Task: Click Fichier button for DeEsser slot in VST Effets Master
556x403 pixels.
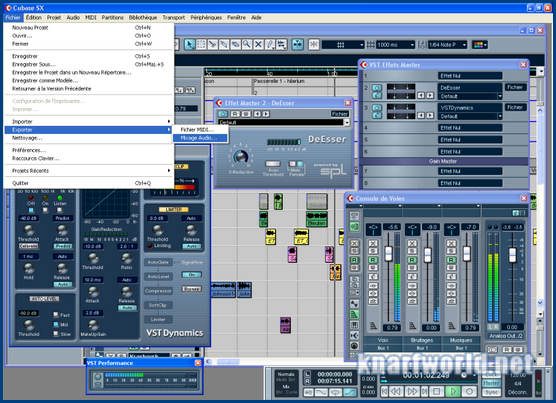Action: click(x=515, y=87)
